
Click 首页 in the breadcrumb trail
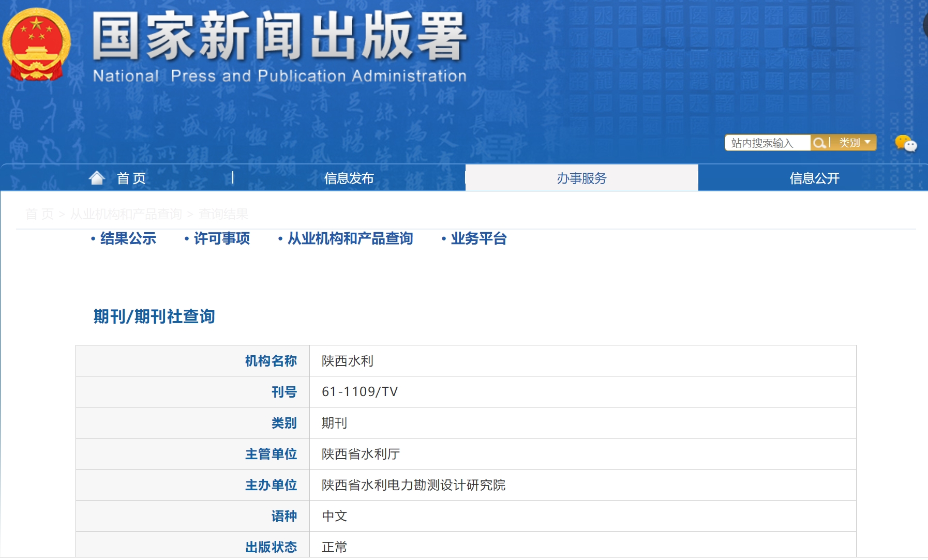40,214
